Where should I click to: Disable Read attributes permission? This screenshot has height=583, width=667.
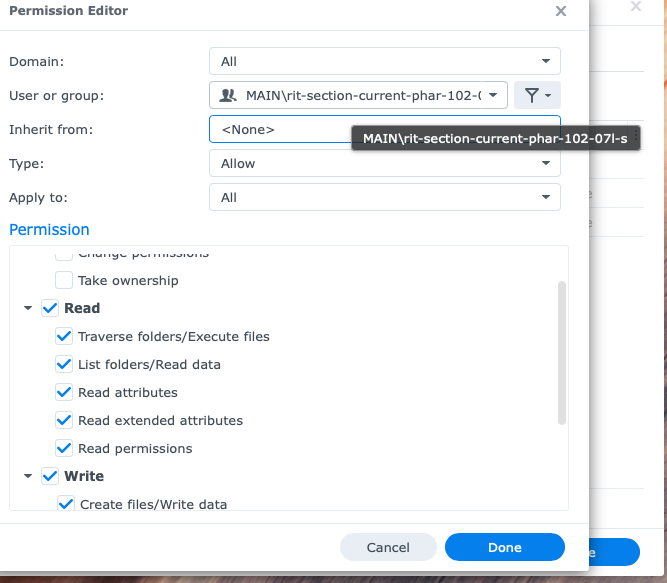pyautogui.click(x=64, y=393)
